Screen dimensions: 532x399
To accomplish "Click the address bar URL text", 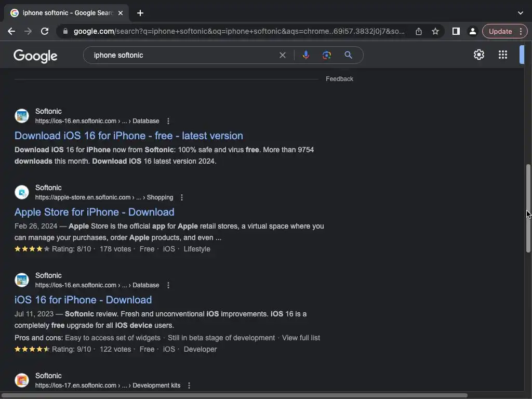I will (x=239, y=31).
